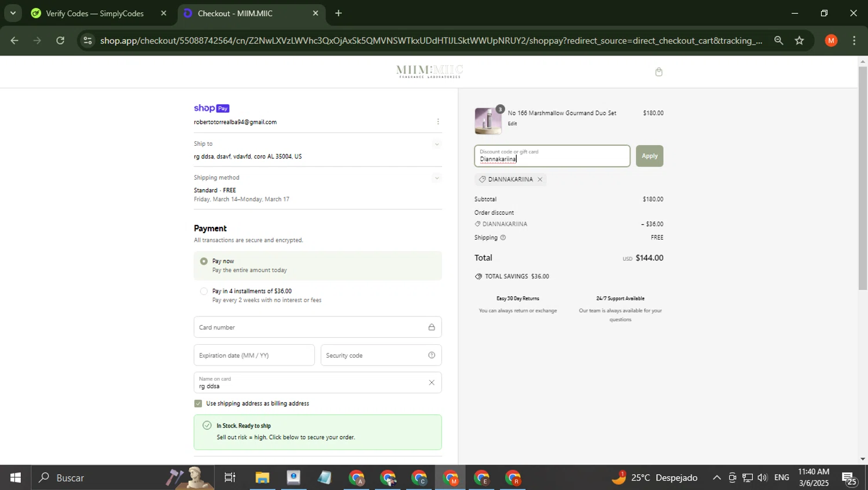Image resolution: width=868 pixels, height=490 pixels.
Task: Open the shopping bag cart icon
Action: click(x=659, y=72)
